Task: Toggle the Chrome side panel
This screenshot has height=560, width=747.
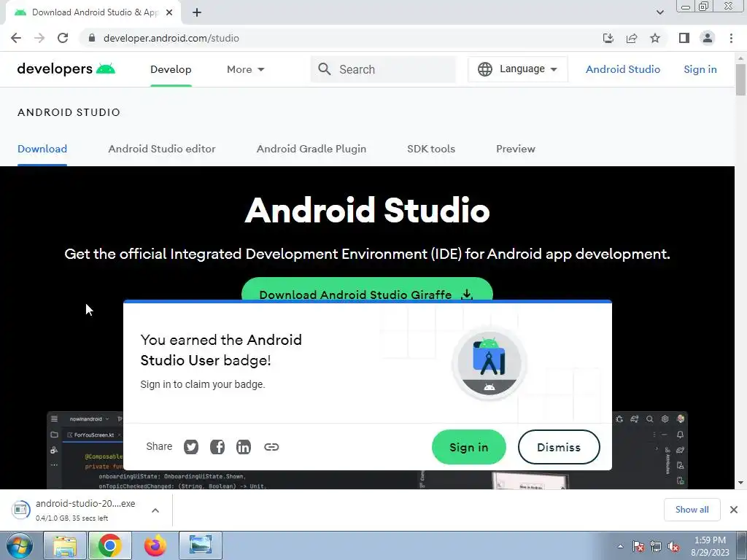Action: [684, 38]
